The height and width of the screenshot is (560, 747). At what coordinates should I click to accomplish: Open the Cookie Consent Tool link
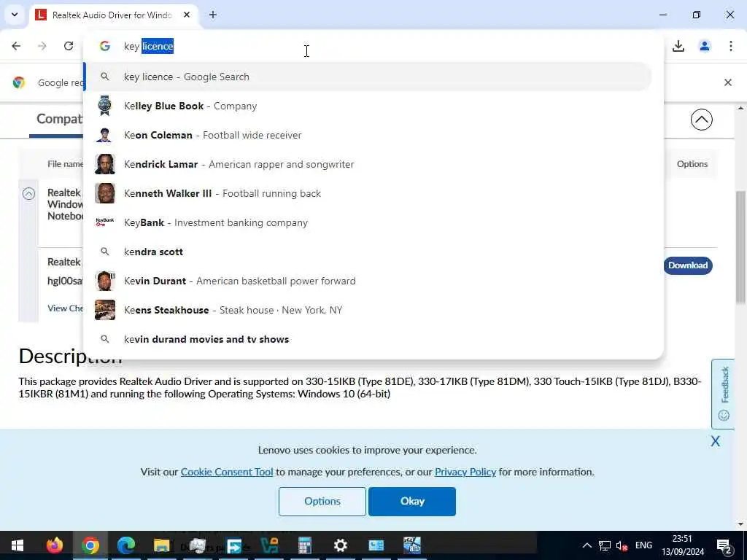pos(227,472)
